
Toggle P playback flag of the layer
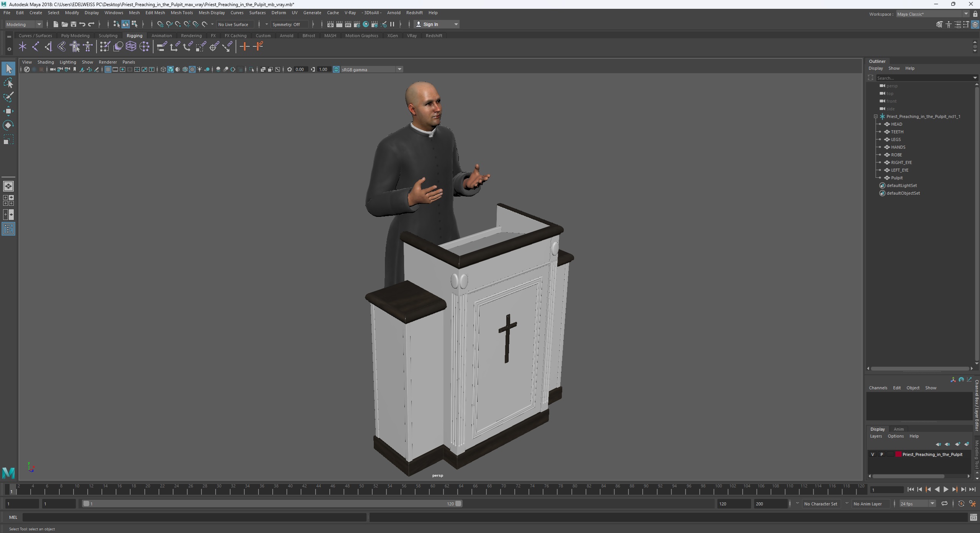[x=882, y=454]
